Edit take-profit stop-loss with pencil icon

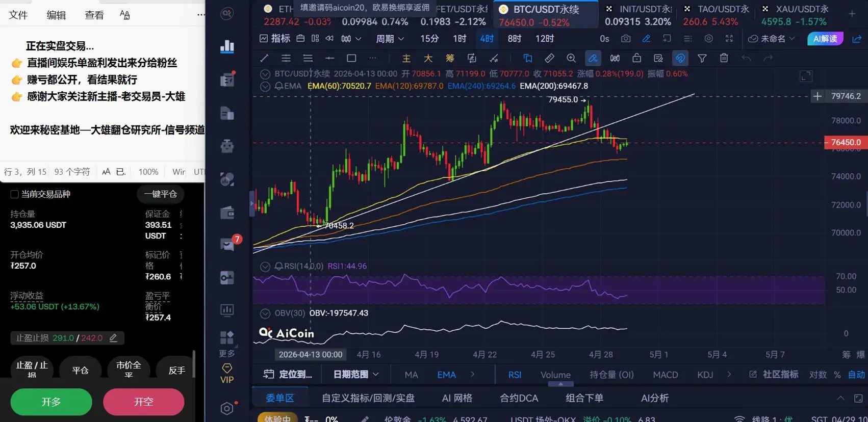113,338
